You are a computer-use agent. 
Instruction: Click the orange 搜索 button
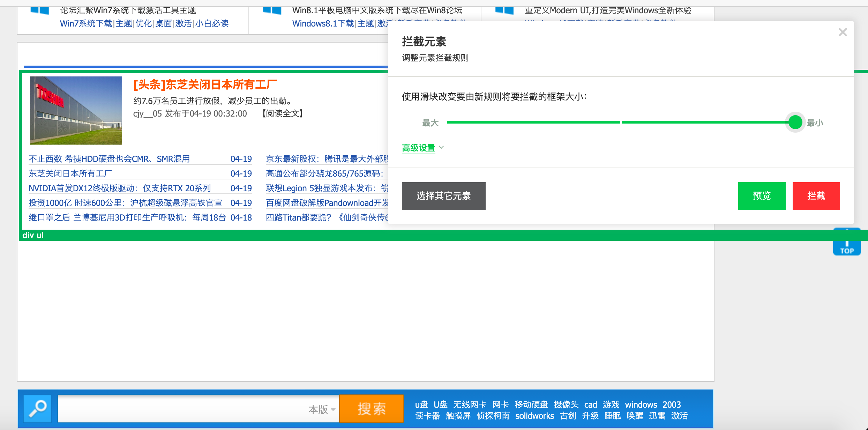click(x=372, y=408)
